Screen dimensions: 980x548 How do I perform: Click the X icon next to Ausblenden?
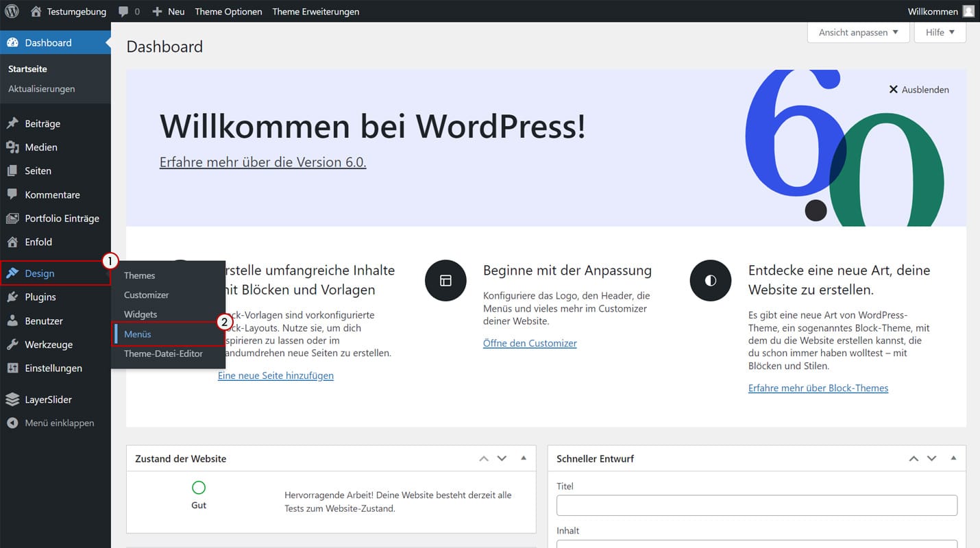pos(893,89)
